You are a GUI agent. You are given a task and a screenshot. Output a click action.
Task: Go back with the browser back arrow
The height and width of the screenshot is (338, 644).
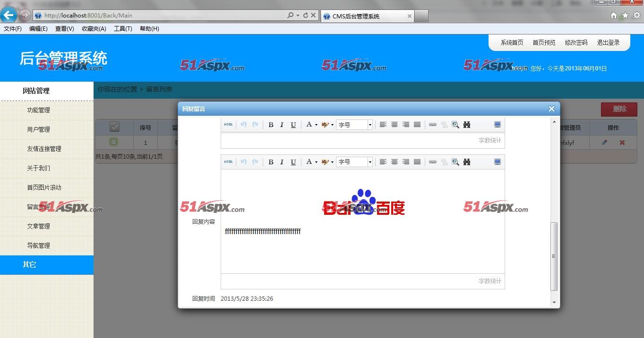point(9,15)
